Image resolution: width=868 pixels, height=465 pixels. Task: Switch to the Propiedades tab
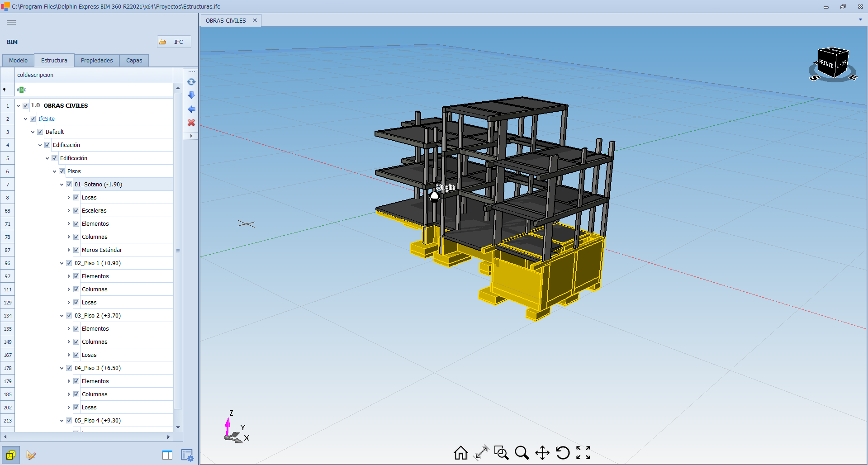(97, 61)
